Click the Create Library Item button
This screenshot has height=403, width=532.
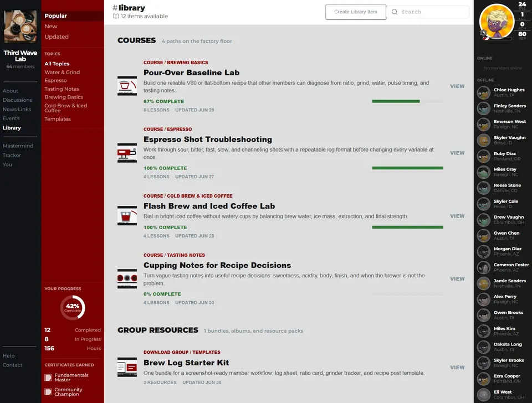[356, 12]
